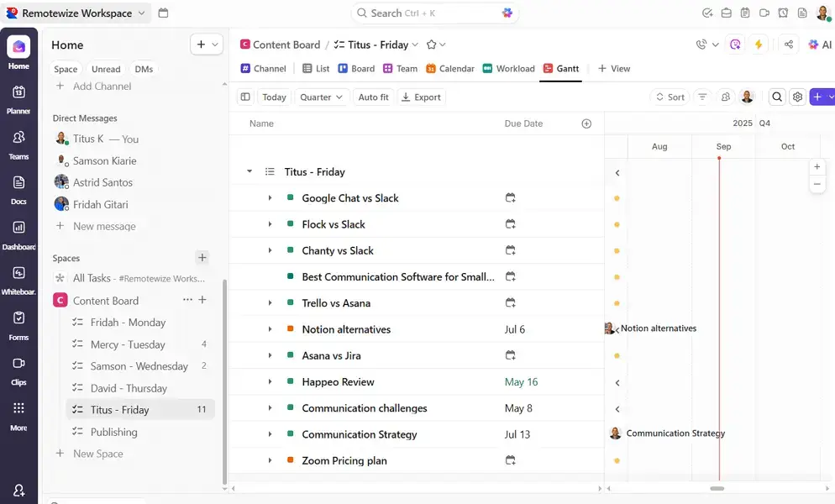This screenshot has height=504, width=835.
Task: Open Clips from the sidebar
Action: [18, 370]
